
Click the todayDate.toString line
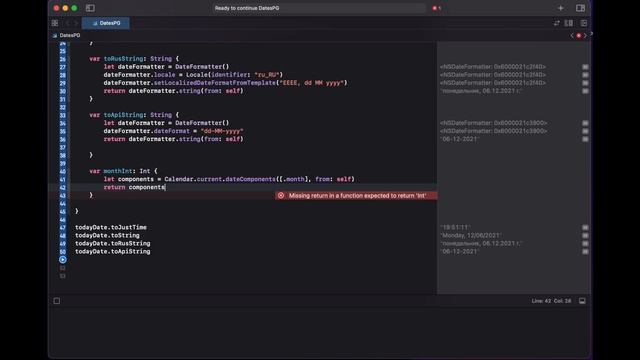[107, 236]
